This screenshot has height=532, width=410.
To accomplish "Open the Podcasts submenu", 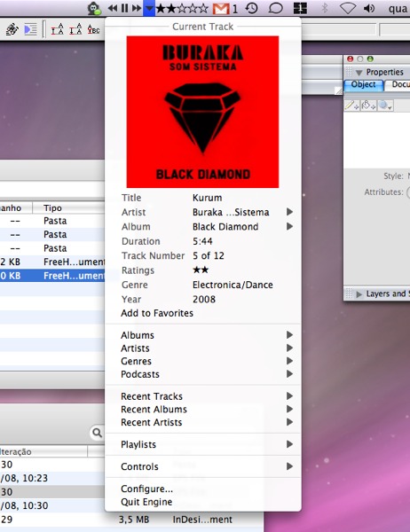I will pos(203,374).
